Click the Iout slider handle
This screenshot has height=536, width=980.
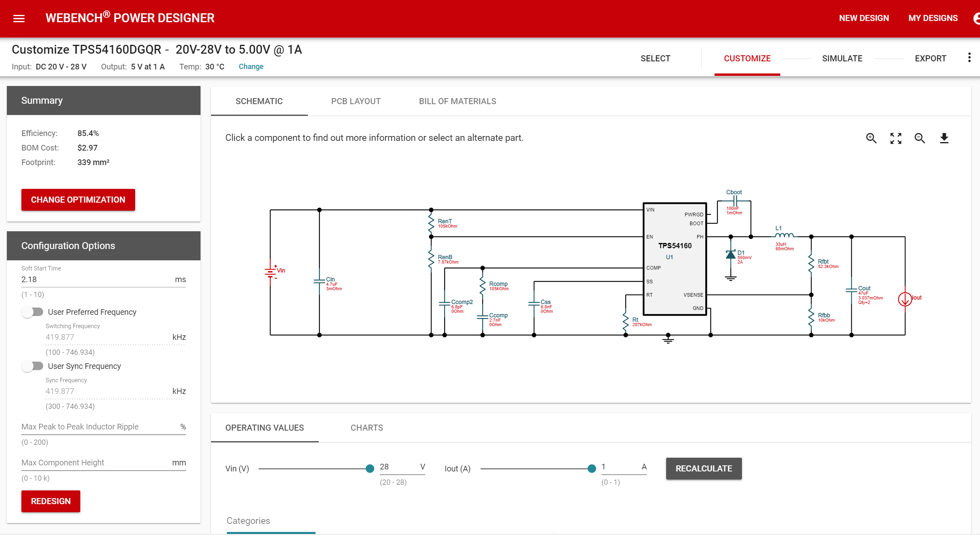pyautogui.click(x=591, y=469)
